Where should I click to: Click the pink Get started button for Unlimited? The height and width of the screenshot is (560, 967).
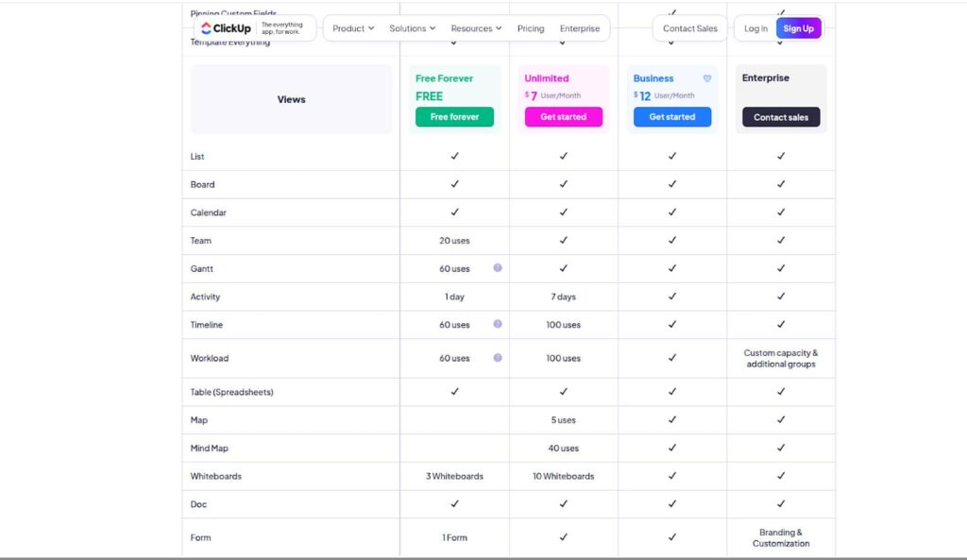tap(564, 117)
